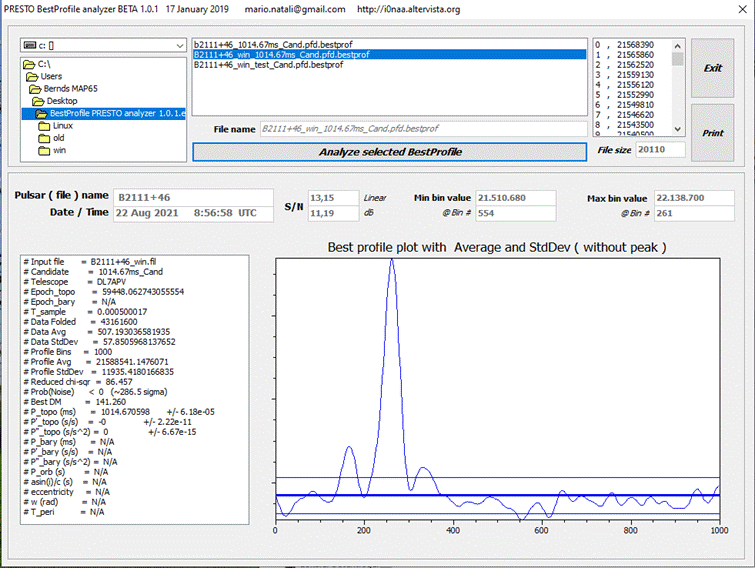
Task: Click the File name input field
Action: 423,129
